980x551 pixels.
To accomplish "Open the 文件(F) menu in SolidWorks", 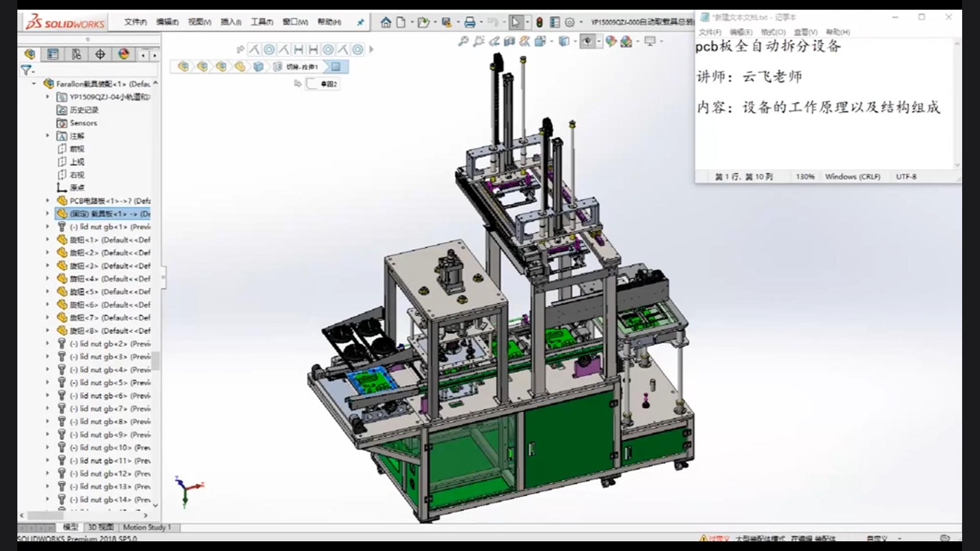I will 135,22.
